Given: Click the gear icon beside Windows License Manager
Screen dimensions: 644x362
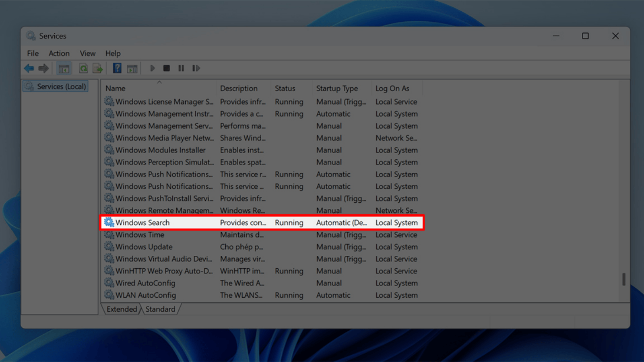Looking at the screenshot, I should [x=109, y=101].
